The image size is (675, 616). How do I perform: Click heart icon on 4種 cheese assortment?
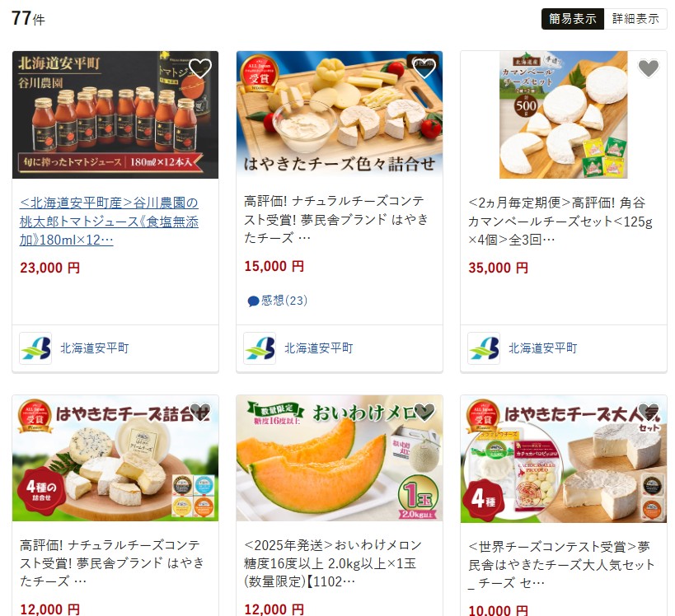click(200, 412)
